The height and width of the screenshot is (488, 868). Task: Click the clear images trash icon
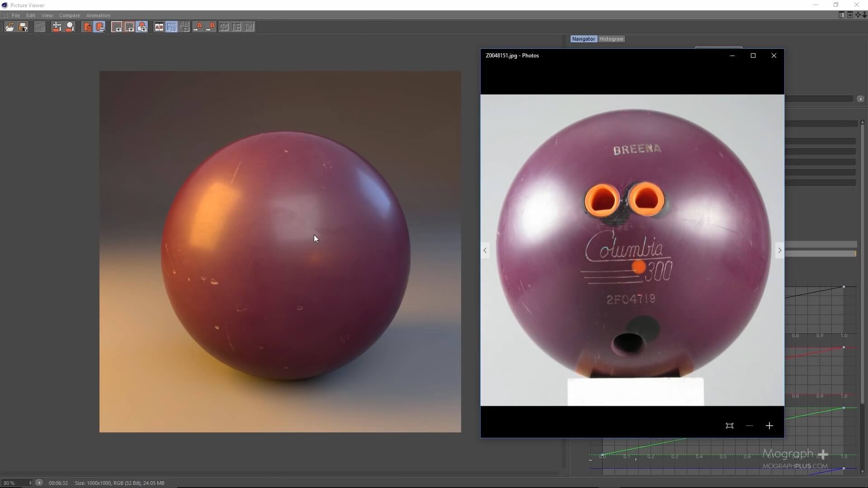[x=87, y=27]
